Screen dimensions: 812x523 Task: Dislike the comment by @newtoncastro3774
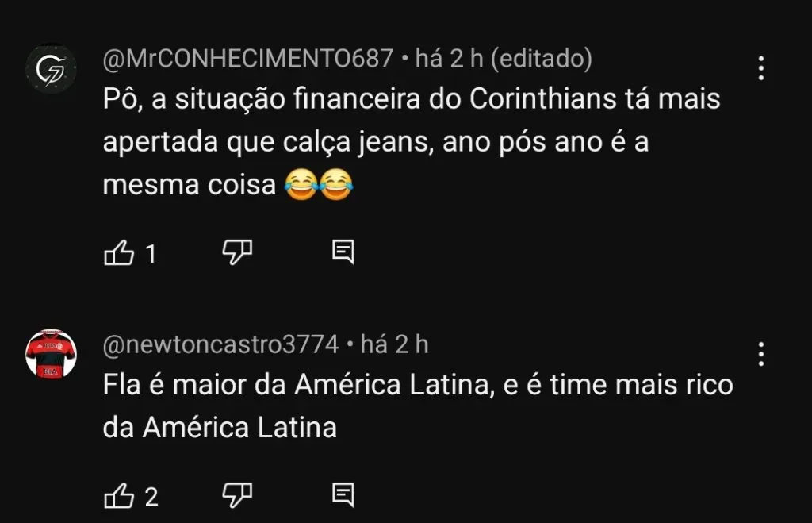236,496
